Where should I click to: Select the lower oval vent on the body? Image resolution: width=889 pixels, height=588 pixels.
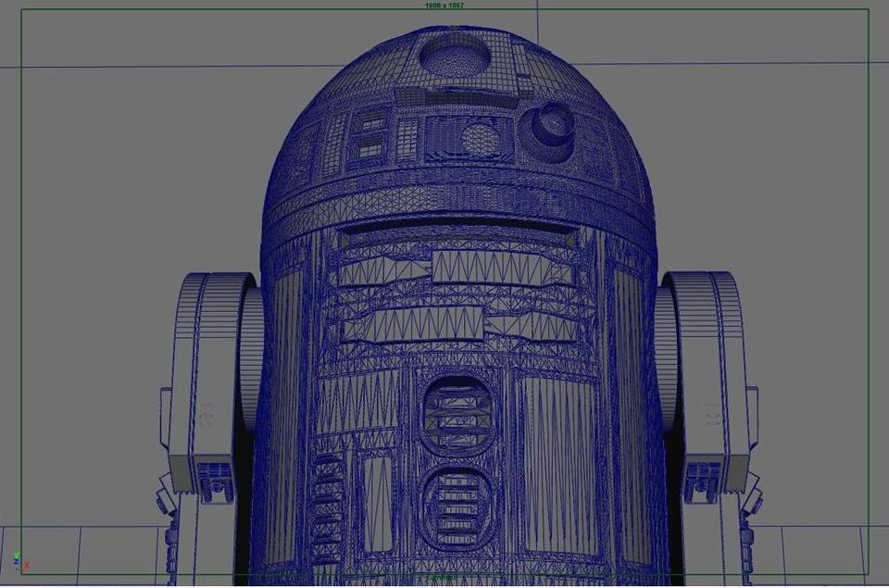[x=457, y=507]
